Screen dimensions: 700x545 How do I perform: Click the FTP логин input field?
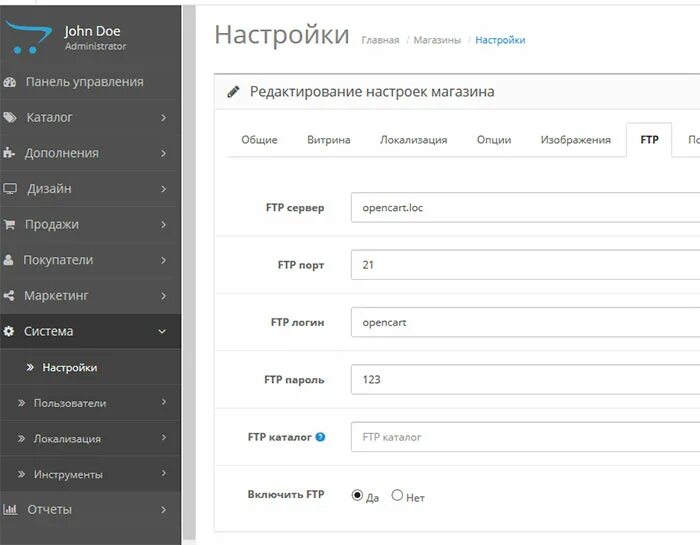pyautogui.click(x=525, y=322)
